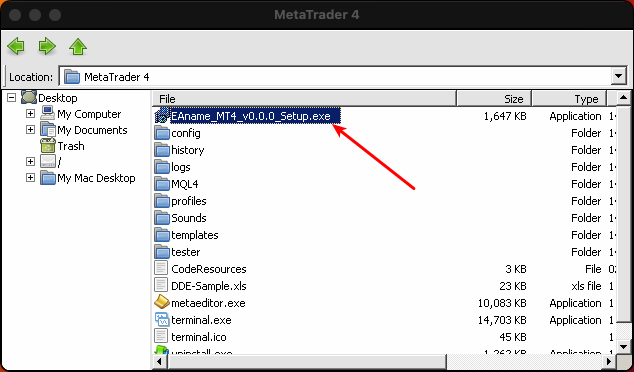Sort by the Size column header
The width and height of the screenshot is (634, 372).
coord(494,99)
